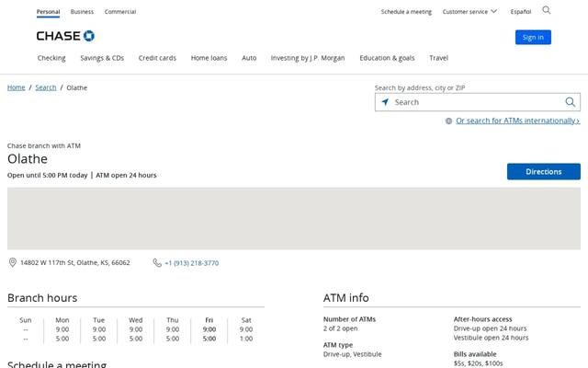Call the +1 (913) 218-3770 phone link
This screenshot has width=588, height=368.
tap(192, 263)
